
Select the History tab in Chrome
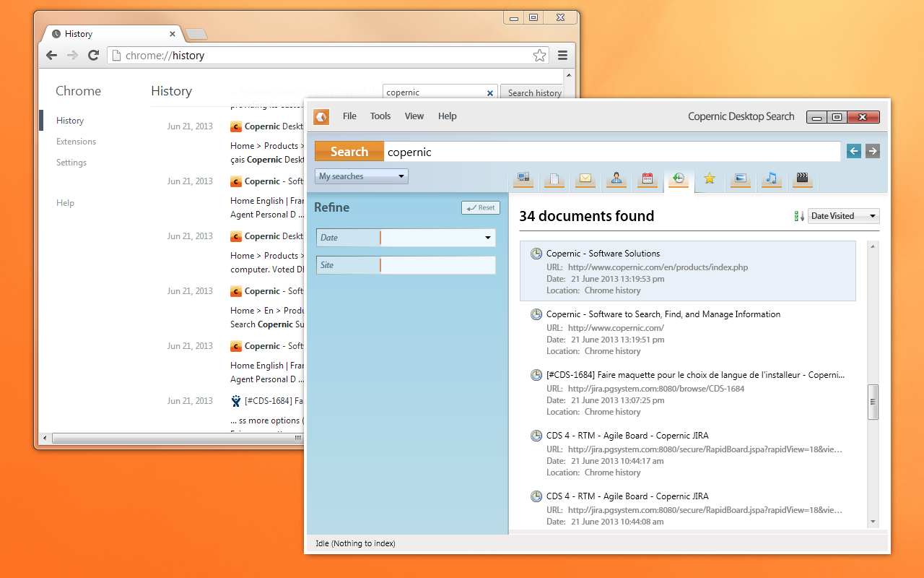point(112,34)
